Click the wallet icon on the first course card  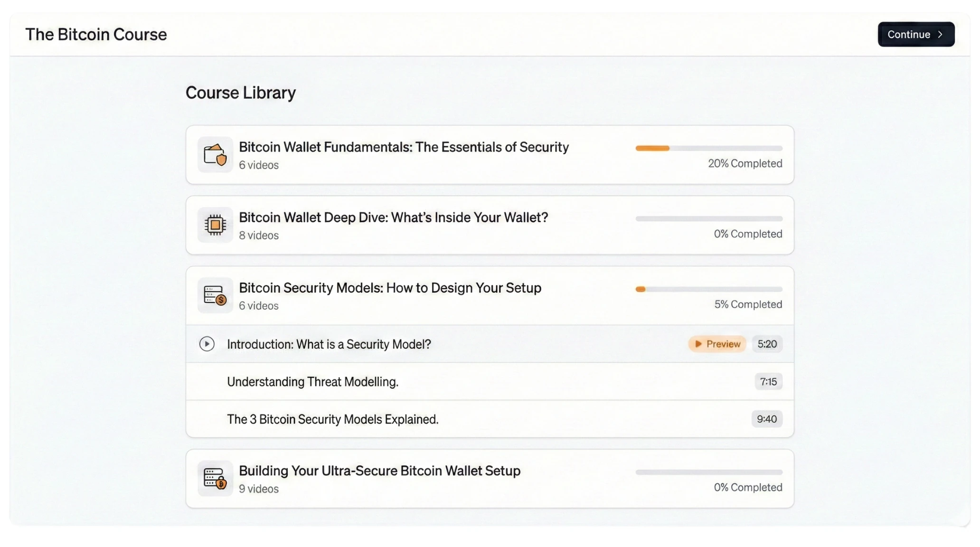[x=215, y=155]
